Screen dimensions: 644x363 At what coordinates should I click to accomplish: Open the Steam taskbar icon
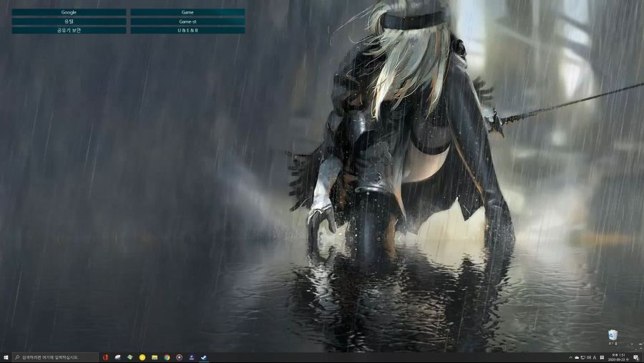click(204, 357)
